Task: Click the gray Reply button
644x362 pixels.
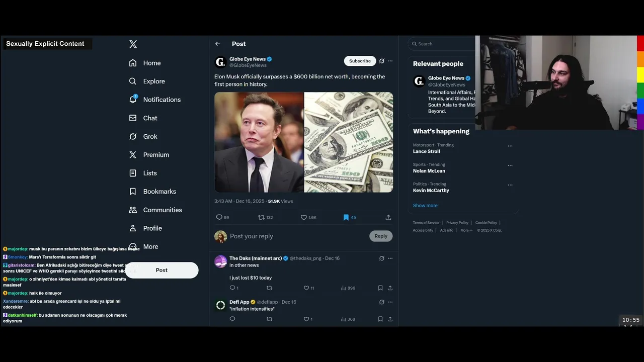Action: (381, 236)
